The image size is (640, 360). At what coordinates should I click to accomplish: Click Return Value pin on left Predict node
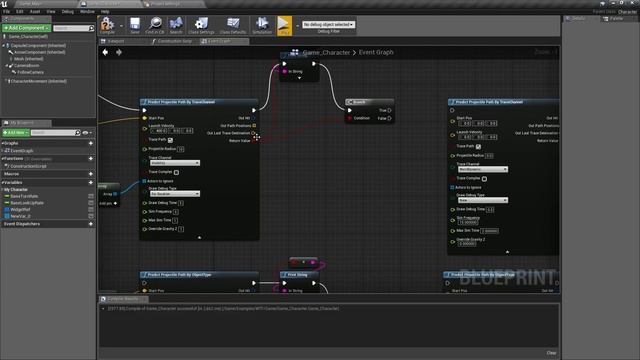tap(254, 141)
